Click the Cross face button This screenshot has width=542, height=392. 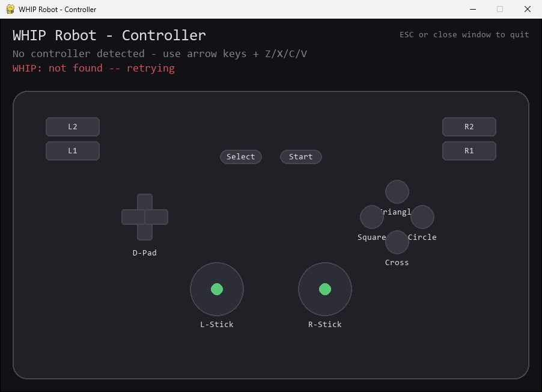coord(397,242)
